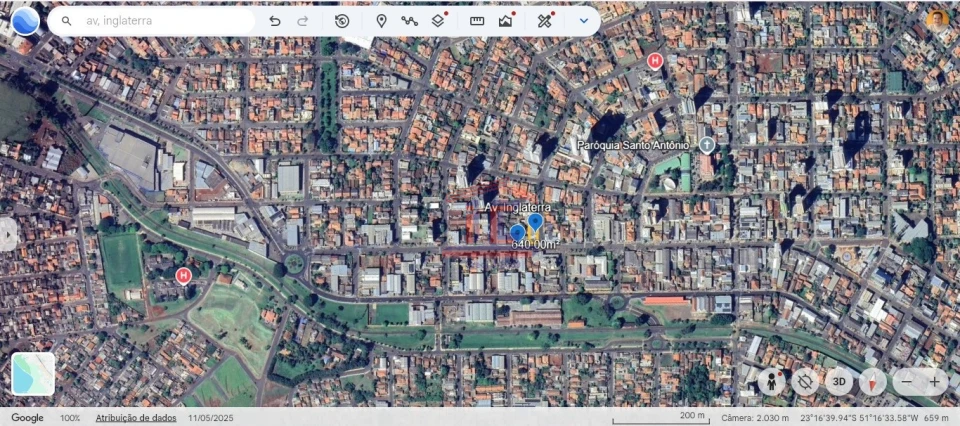The width and height of the screenshot is (960, 426).
Task: Enter Street View with pegman
Action: point(771,381)
